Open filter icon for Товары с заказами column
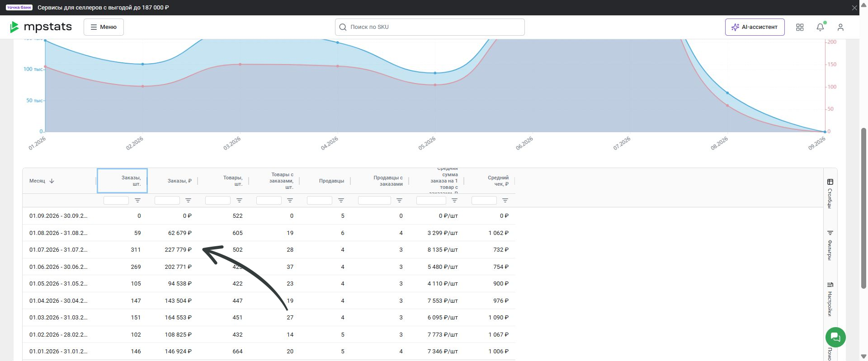 point(290,200)
